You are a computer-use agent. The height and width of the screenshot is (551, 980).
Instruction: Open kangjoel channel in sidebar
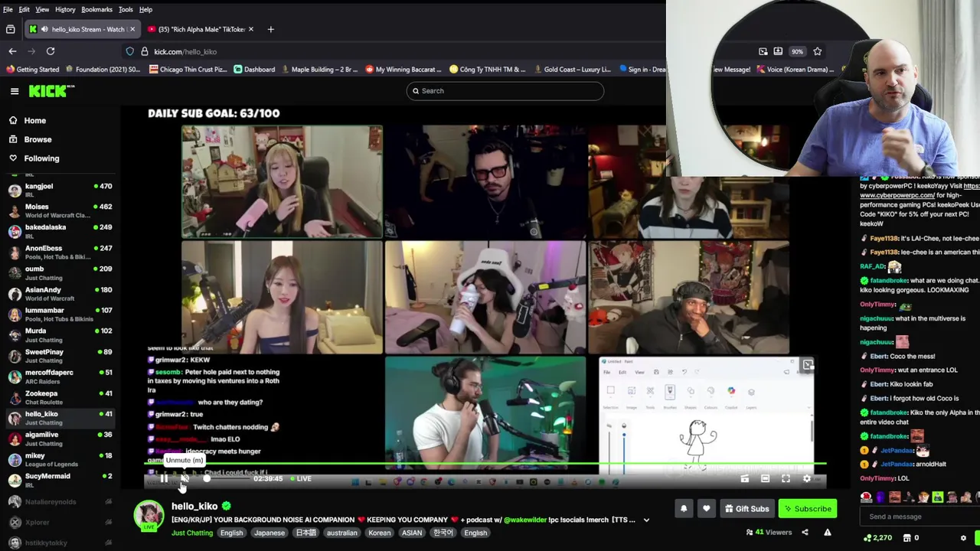60,190
